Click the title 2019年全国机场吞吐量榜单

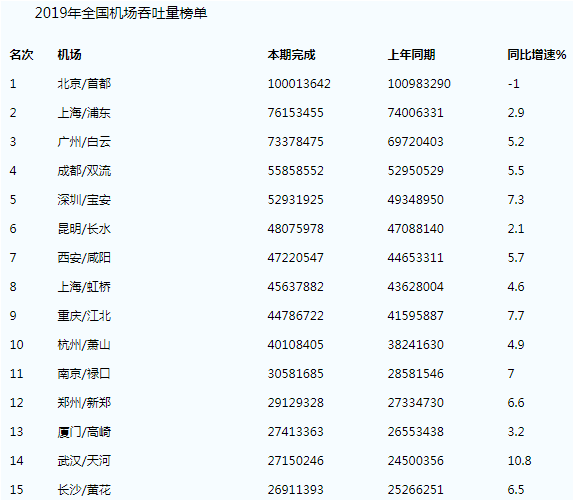[121, 13]
